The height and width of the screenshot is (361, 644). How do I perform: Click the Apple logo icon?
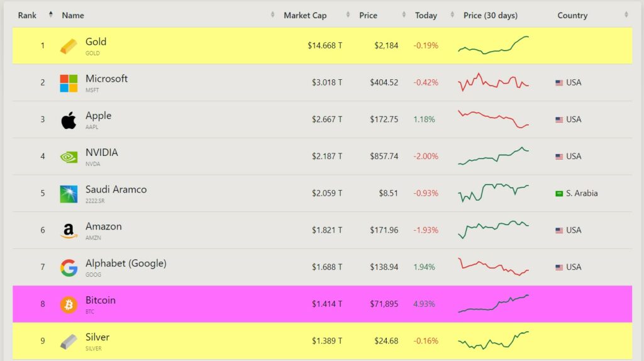click(x=69, y=120)
